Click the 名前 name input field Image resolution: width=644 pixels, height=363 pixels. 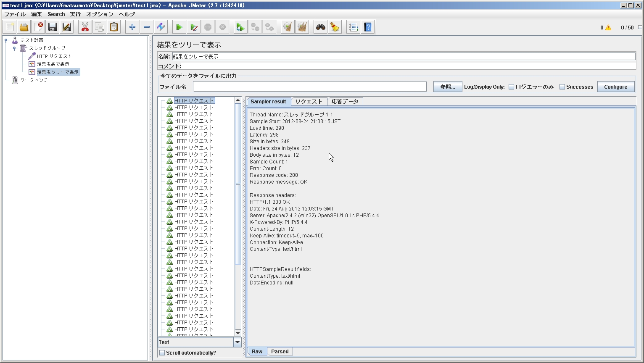[404, 56]
